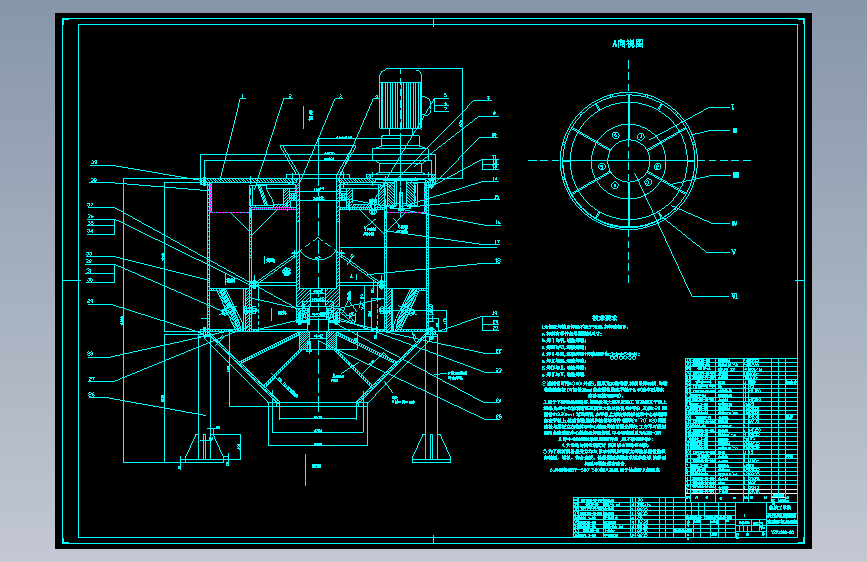Click the title block drawing number cell
This screenshot has width=867, height=562.
pyautogui.click(x=782, y=532)
